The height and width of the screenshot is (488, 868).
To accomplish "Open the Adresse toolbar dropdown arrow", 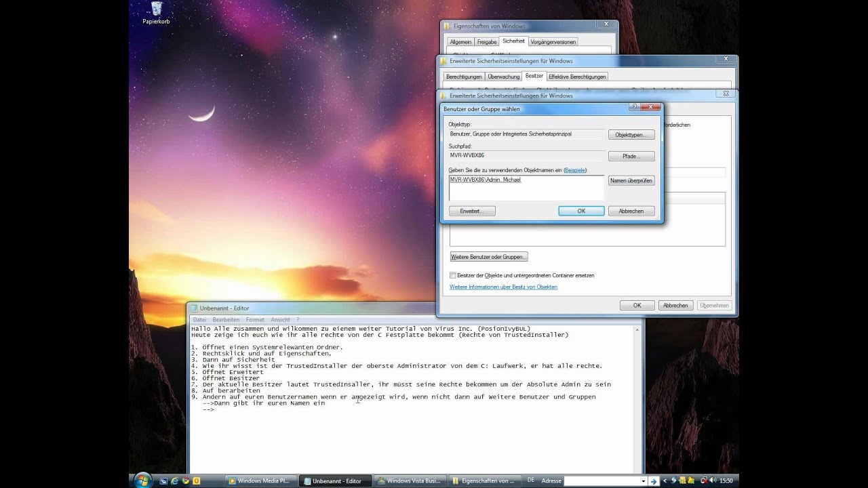I will [644, 481].
